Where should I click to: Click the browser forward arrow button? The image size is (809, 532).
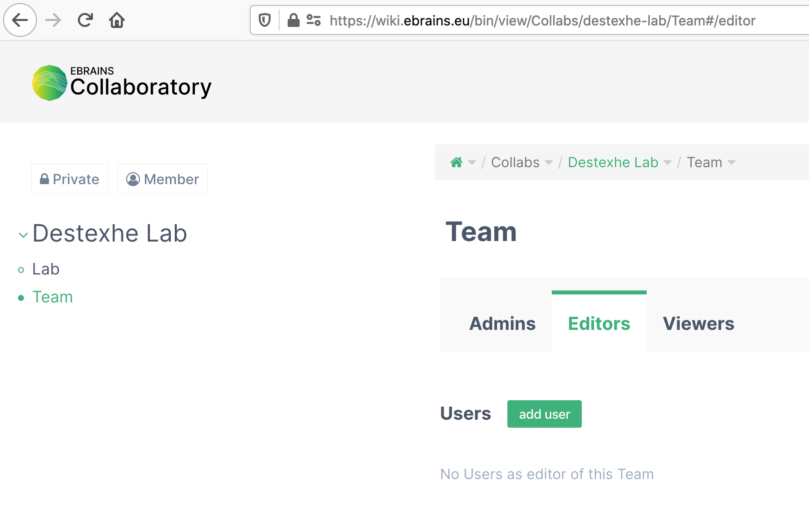(52, 20)
